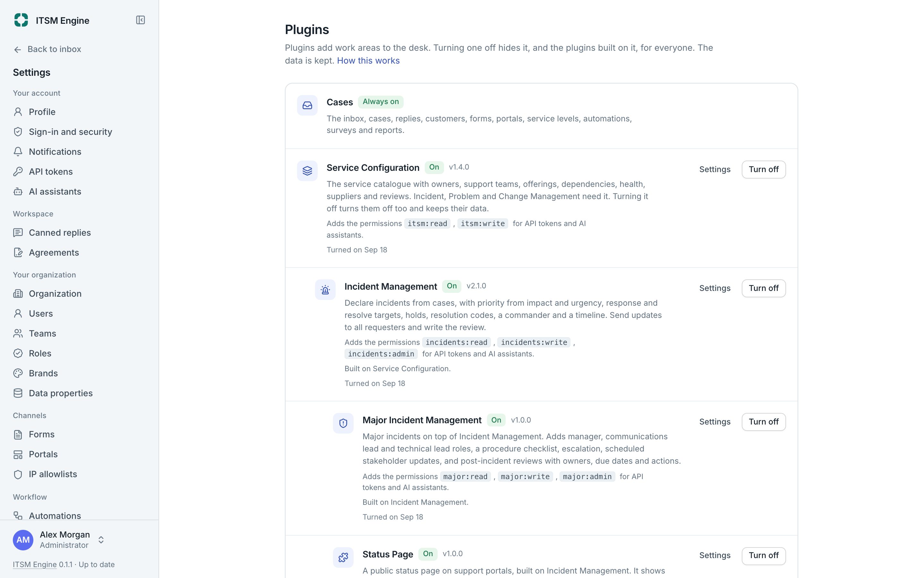Open Settings for Status Page
The width and height of the screenshot is (924, 578).
pyautogui.click(x=715, y=556)
